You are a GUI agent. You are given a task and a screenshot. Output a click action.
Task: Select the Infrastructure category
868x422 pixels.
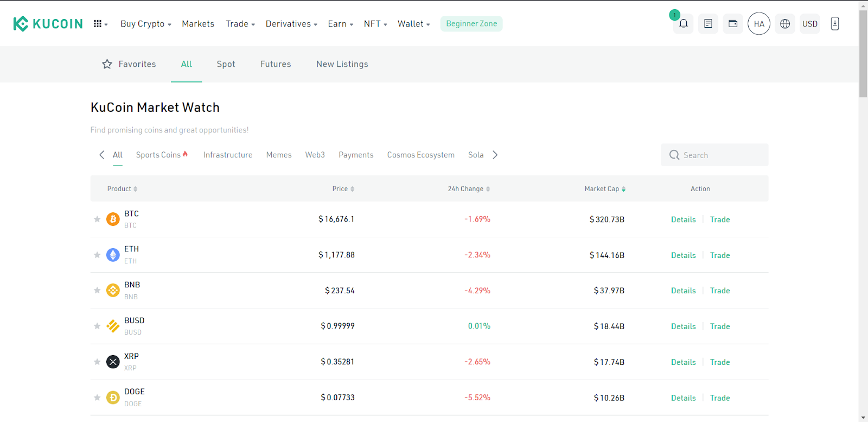(x=228, y=155)
